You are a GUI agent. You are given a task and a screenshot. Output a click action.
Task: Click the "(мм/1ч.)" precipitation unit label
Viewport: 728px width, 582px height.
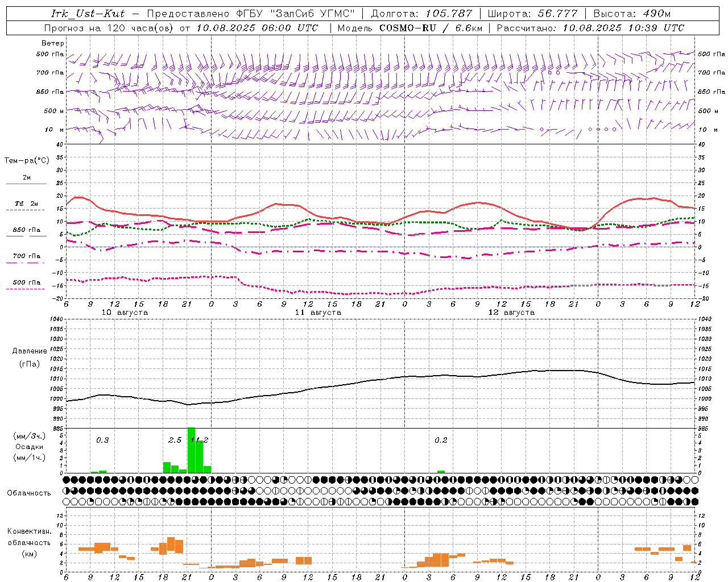29,458
